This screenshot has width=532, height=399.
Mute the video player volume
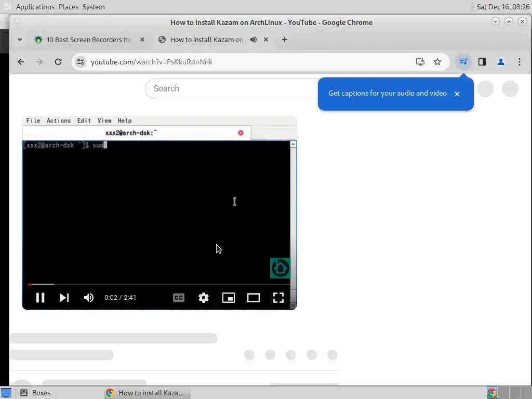88,298
